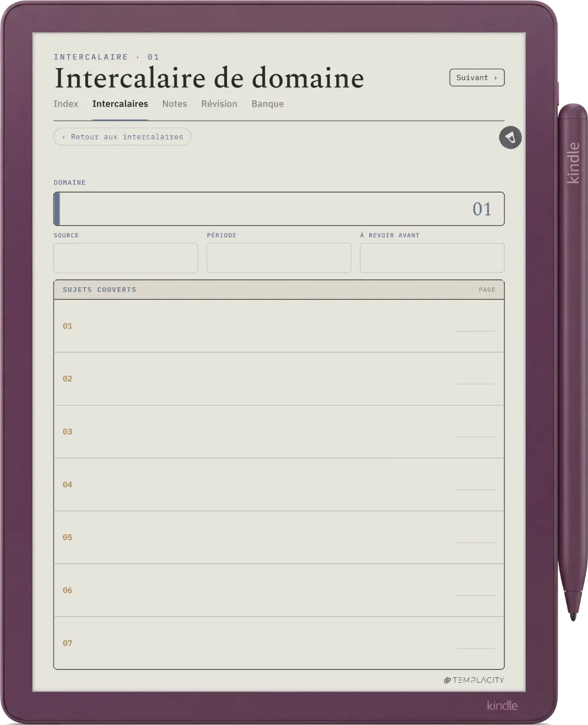
Task: Switch to the Notes tab
Action: [175, 104]
